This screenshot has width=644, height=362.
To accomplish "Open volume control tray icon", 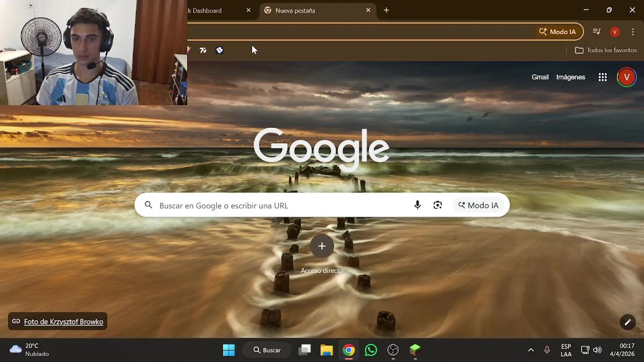I will (597, 350).
